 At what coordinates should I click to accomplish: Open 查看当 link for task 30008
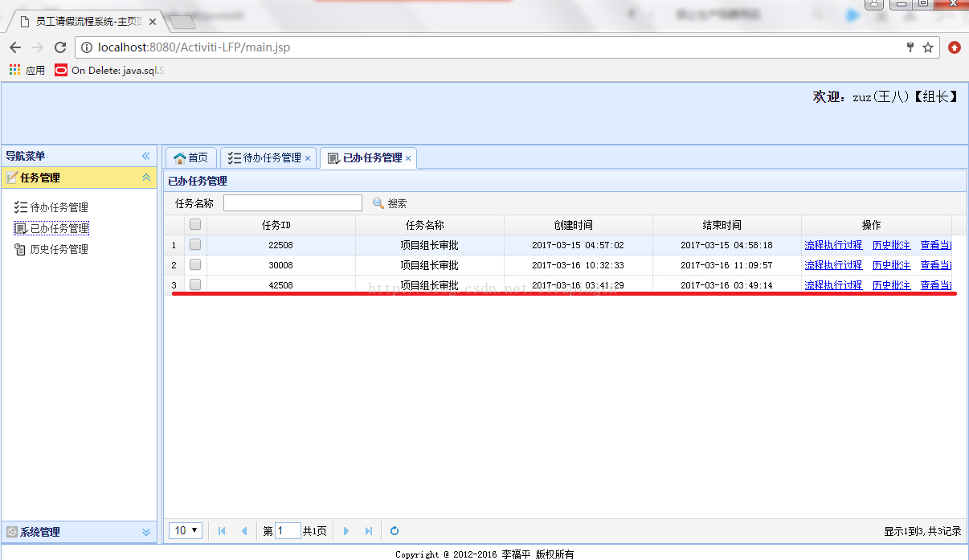(x=936, y=265)
